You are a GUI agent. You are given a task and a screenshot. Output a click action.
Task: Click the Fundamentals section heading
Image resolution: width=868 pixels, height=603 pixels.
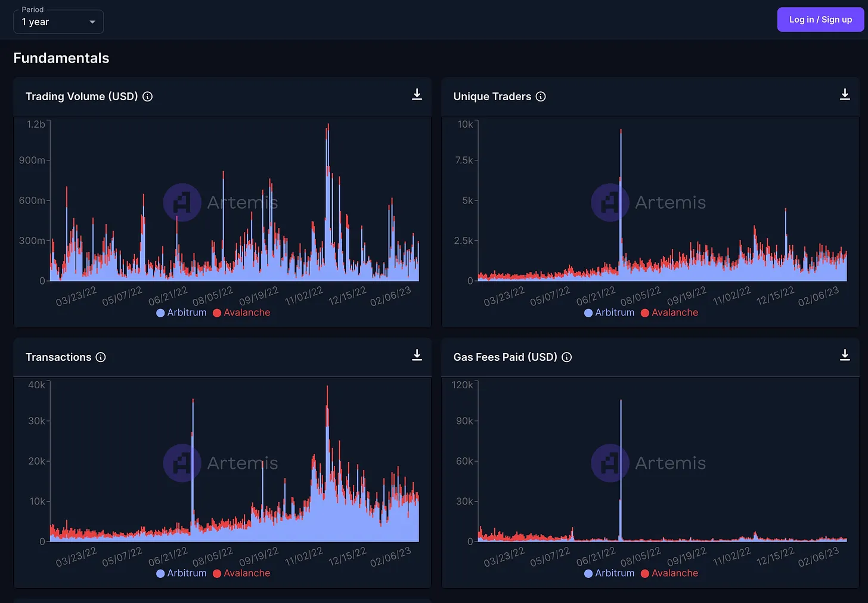coord(61,58)
